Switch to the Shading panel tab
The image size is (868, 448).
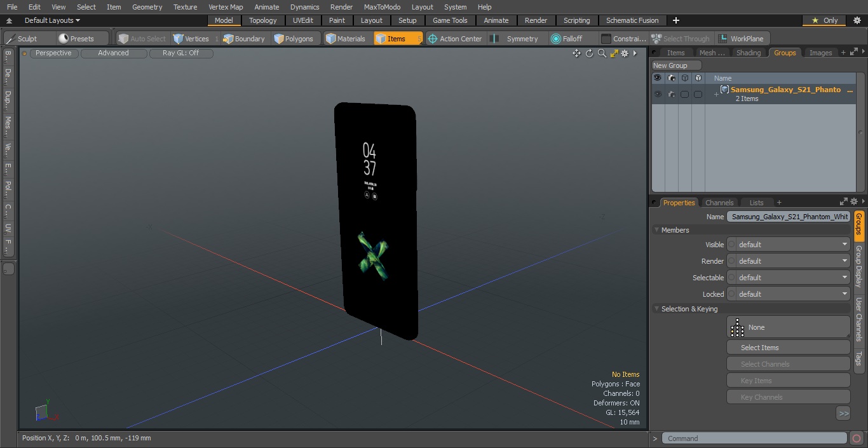coord(749,53)
